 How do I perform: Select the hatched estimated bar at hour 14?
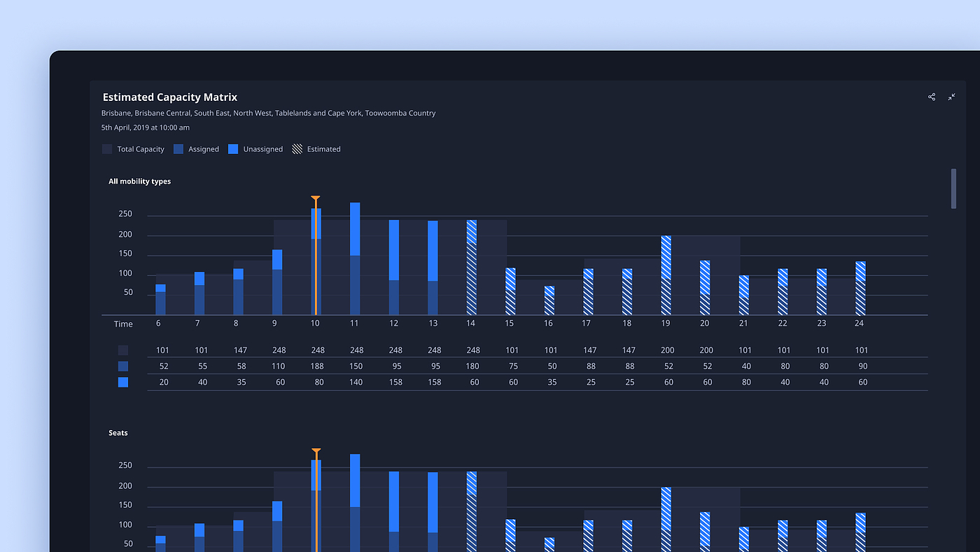[472, 268]
